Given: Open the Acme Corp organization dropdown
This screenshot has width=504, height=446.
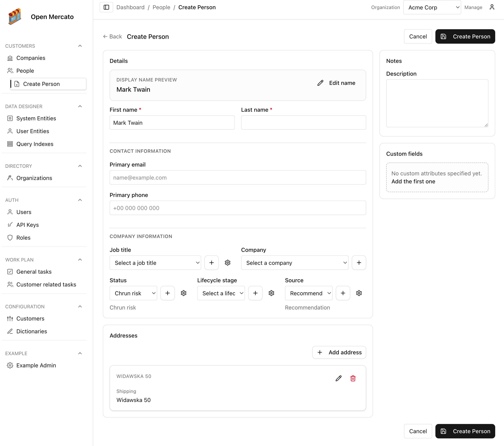Looking at the screenshot, I should [432, 7].
